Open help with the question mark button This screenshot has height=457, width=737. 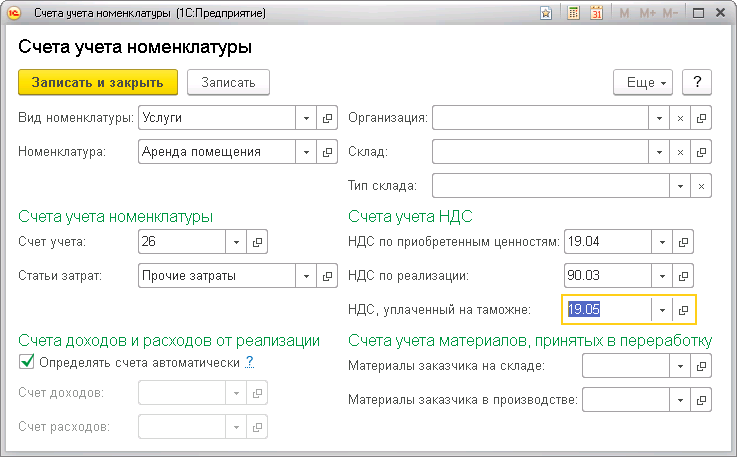point(697,83)
